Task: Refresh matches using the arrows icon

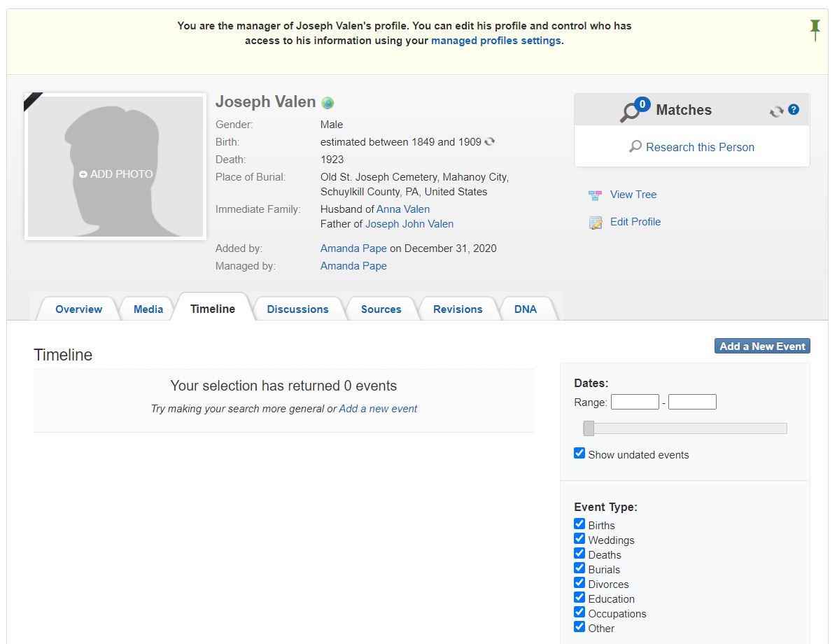Action: click(x=776, y=111)
